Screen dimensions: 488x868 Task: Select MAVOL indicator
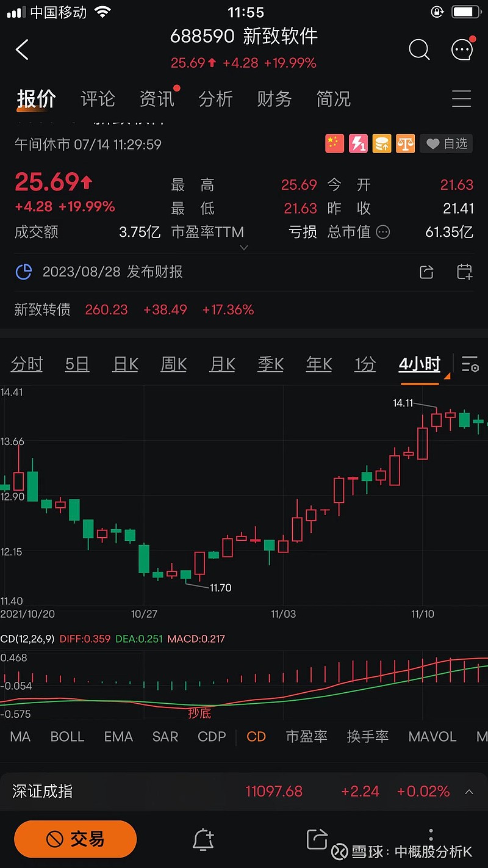[432, 737]
